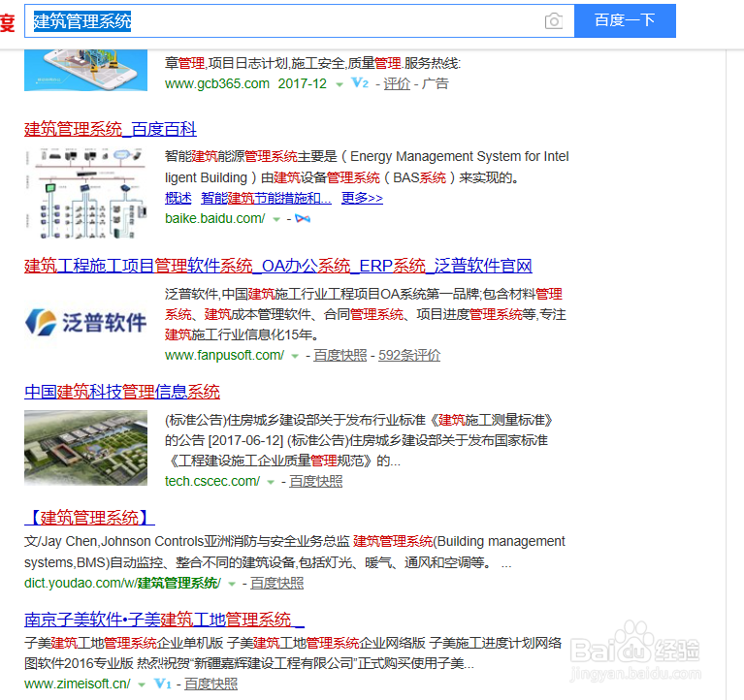Open the 592条评价 reviews link

coord(409,355)
